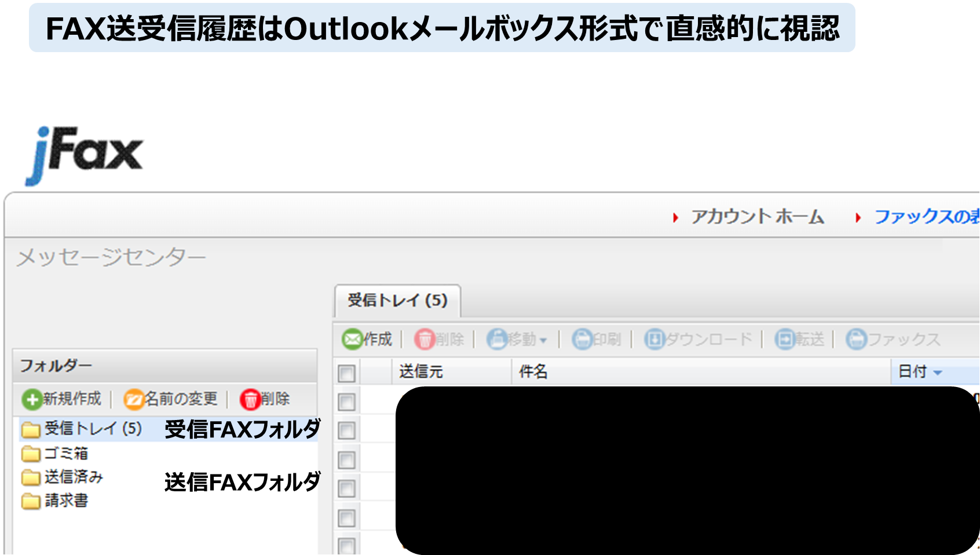Click the 作成 (compose) envelope icon

pos(352,339)
